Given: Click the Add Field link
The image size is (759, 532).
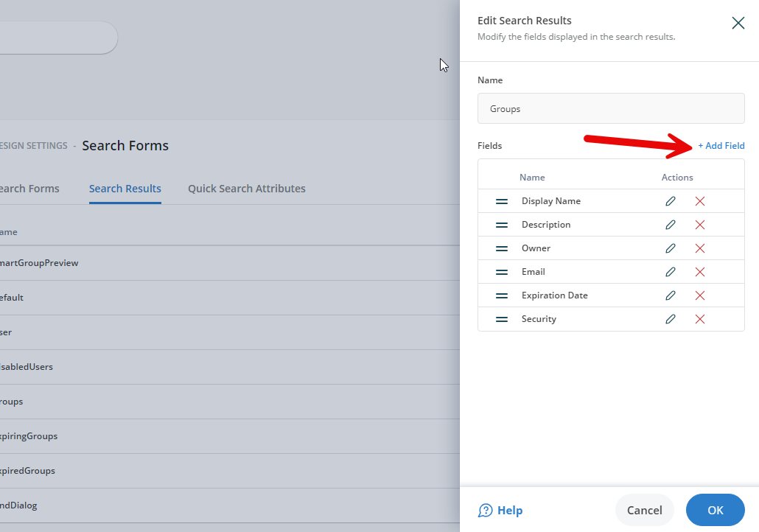Looking at the screenshot, I should [x=721, y=145].
